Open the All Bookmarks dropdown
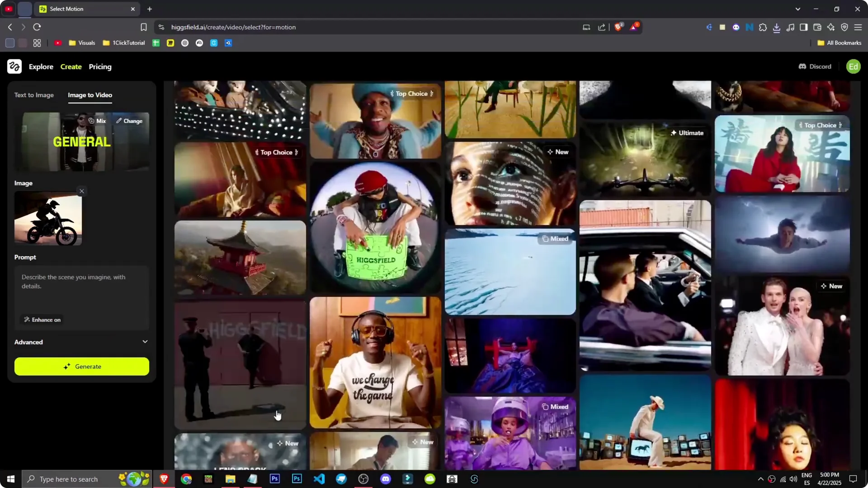The image size is (868, 488). (x=839, y=42)
